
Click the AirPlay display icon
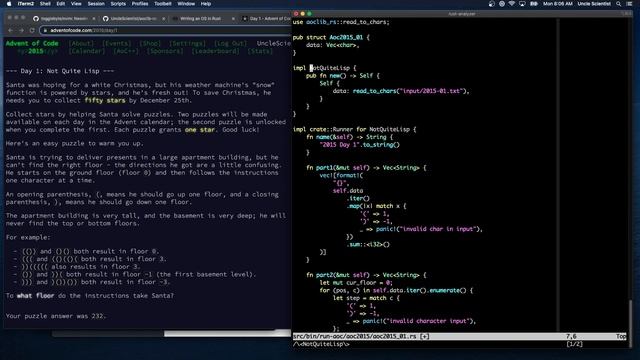522,4
